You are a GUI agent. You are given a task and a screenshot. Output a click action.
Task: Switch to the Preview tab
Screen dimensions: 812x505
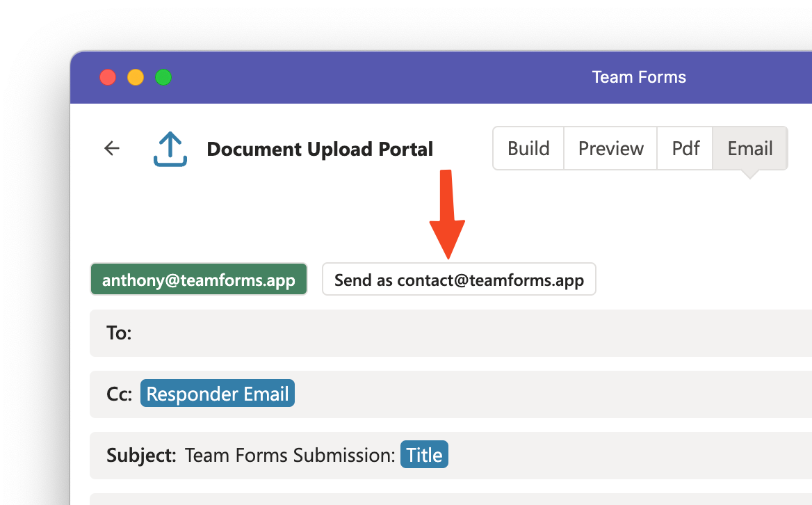[610, 149]
